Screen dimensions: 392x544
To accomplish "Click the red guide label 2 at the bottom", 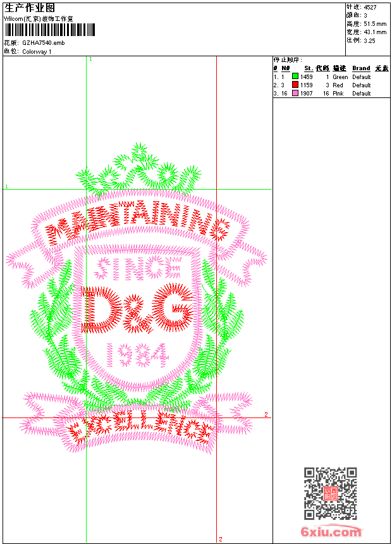I will (220, 539).
